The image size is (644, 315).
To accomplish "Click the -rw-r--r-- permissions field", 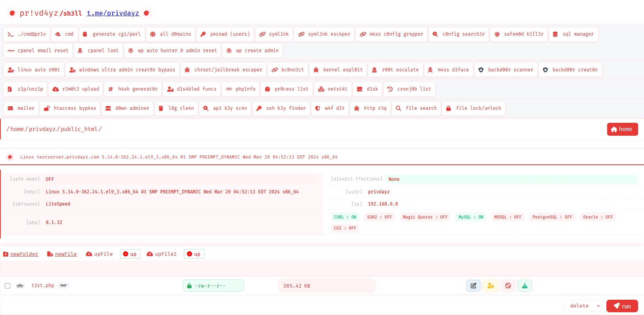I will tap(213, 286).
